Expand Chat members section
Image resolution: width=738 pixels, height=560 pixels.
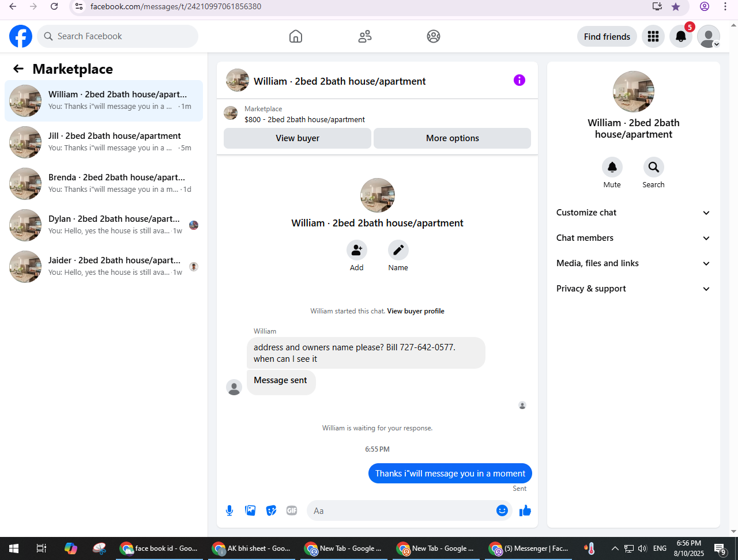[634, 238]
